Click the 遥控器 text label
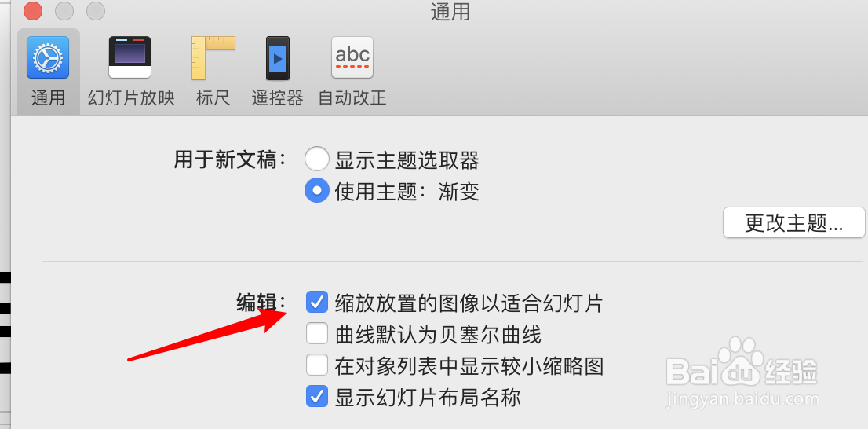Viewport: 868px width, 429px height. (277, 98)
